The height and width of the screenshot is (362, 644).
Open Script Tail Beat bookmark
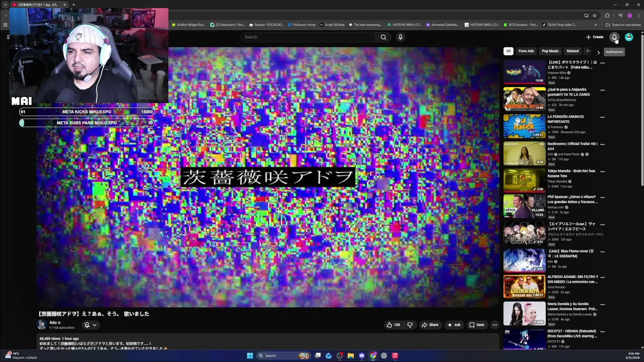[332, 25]
